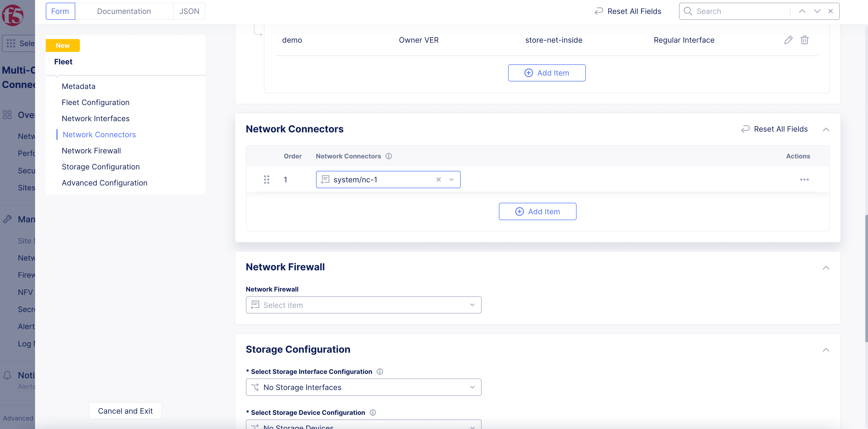Open the Select Storage Interface Configuration dropdown

[x=364, y=387]
